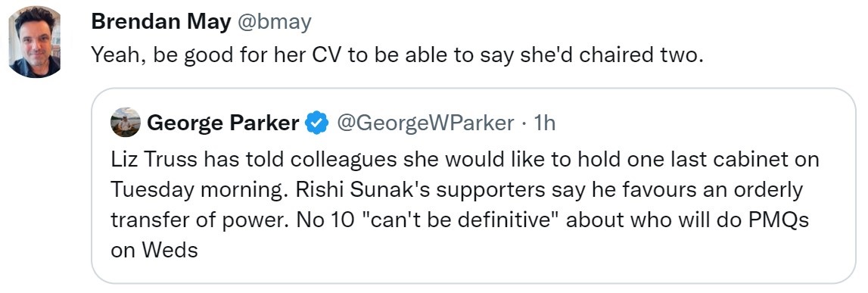Open the @bmay handle link
868x293 pixels.
[x=275, y=22]
